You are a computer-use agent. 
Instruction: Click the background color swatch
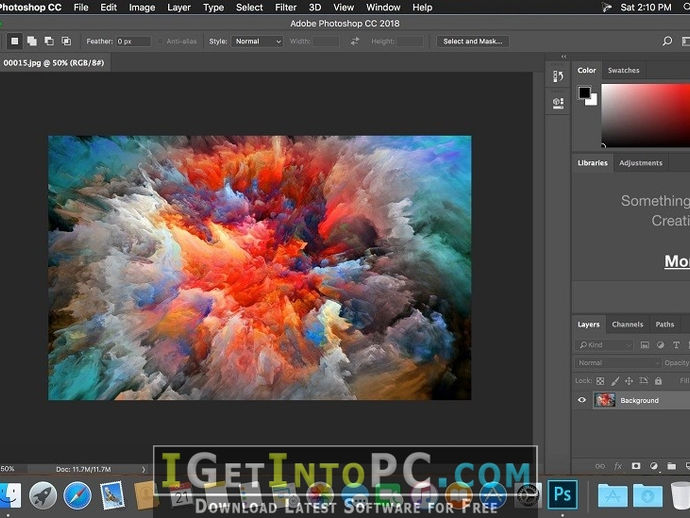tap(592, 101)
